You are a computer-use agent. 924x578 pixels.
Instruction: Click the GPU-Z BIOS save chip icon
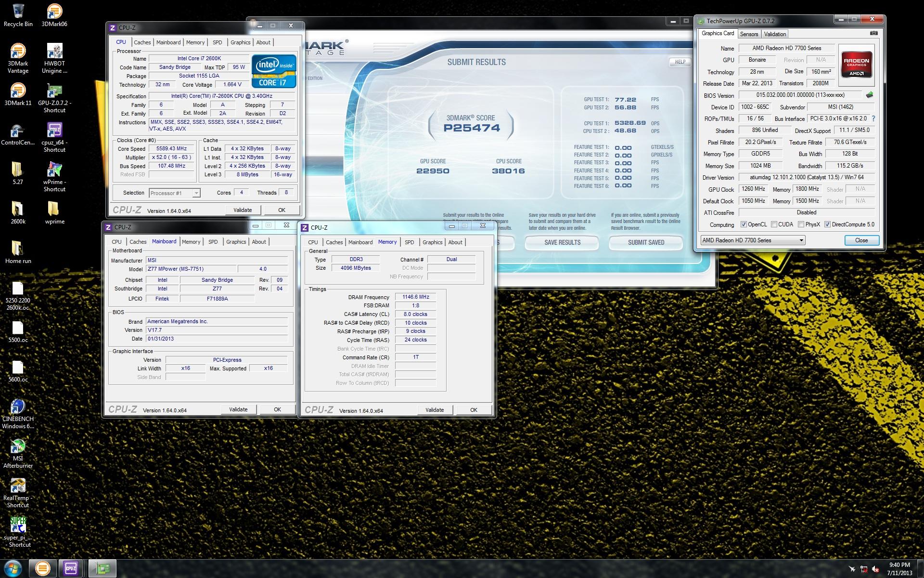(x=870, y=95)
